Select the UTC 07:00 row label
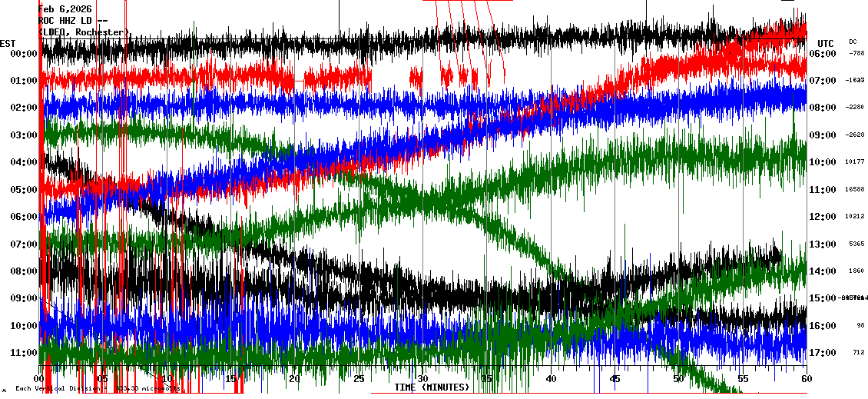 pyautogui.click(x=823, y=81)
